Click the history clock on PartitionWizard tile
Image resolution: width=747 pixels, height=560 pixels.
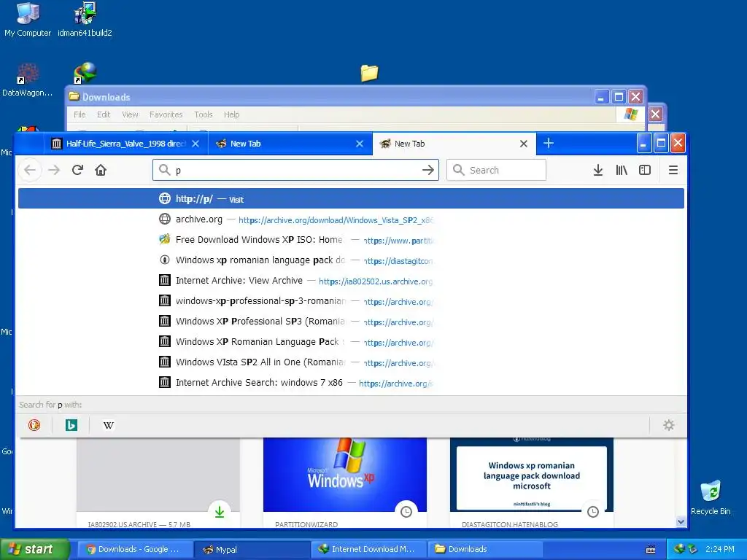tap(406, 512)
